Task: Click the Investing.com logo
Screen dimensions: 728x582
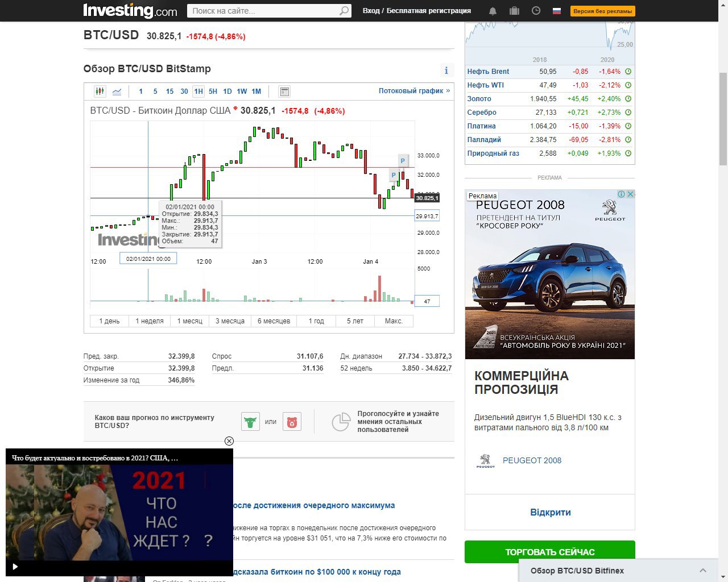Action: click(x=130, y=11)
